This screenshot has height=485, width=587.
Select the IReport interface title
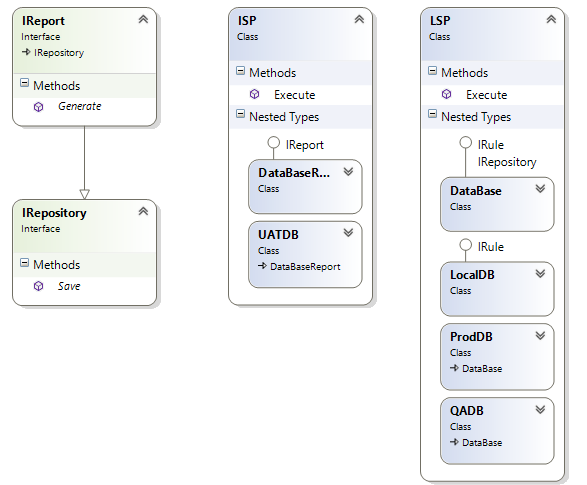[43, 21]
